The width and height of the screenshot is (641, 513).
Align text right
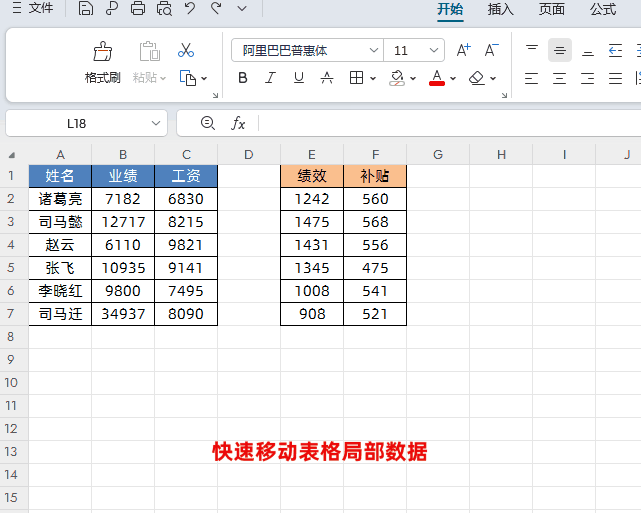pyautogui.click(x=587, y=78)
